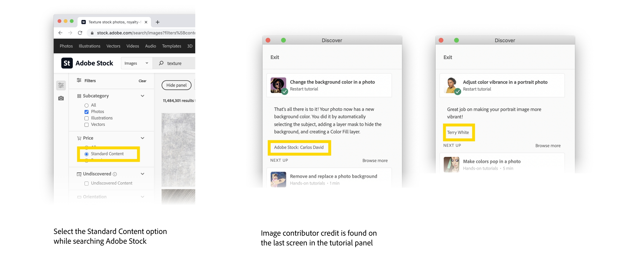Go back with the browser back arrow
The width and height of the screenshot is (644, 262).
click(x=60, y=33)
